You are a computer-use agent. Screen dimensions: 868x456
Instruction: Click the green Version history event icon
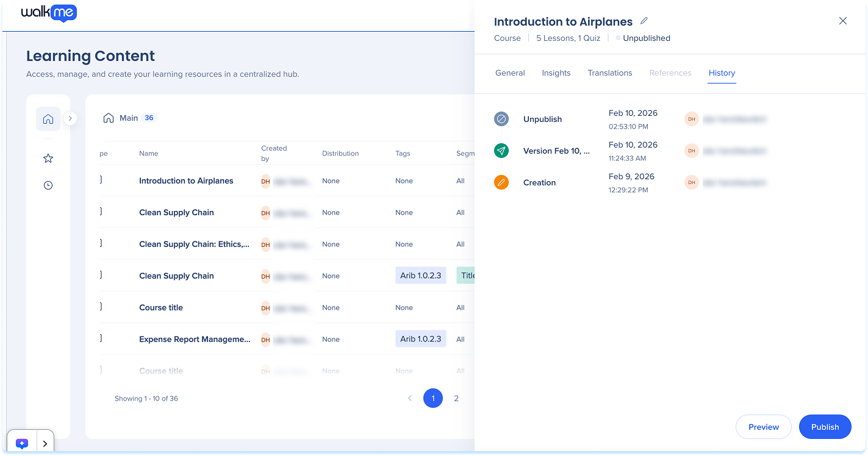(x=501, y=151)
